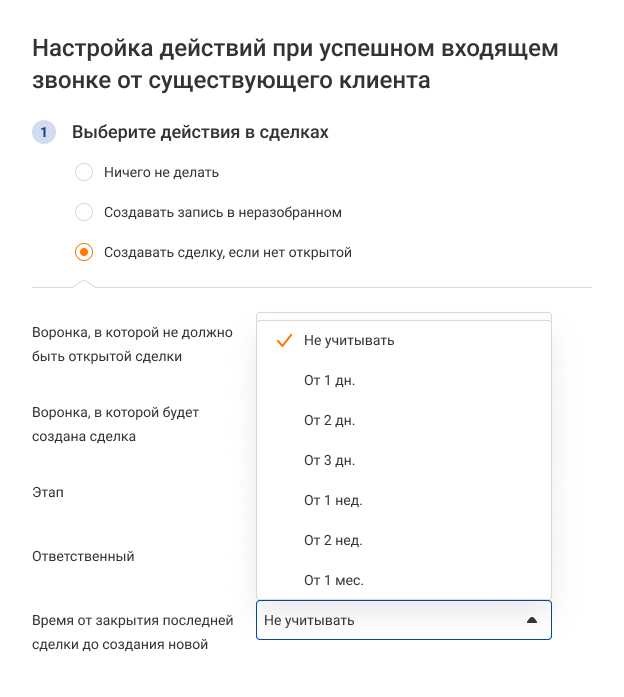Pick От 1 нед. in the dropdown list
The image size is (624, 697).
333,500
